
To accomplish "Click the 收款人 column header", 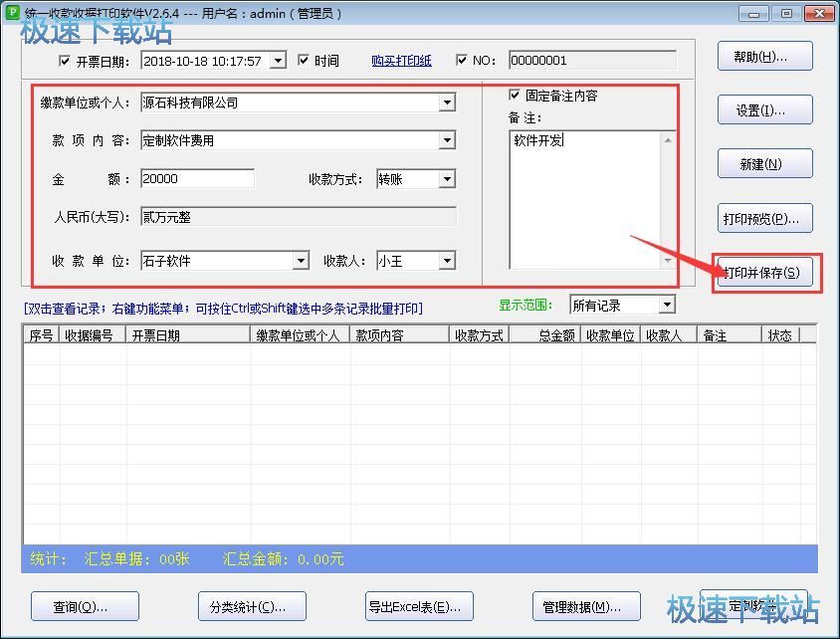I will pos(669,335).
